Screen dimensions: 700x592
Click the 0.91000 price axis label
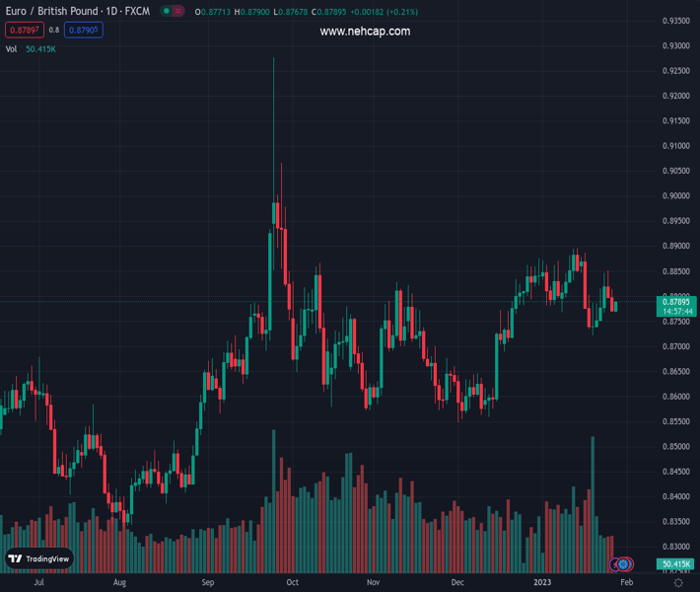click(x=676, y=146)
